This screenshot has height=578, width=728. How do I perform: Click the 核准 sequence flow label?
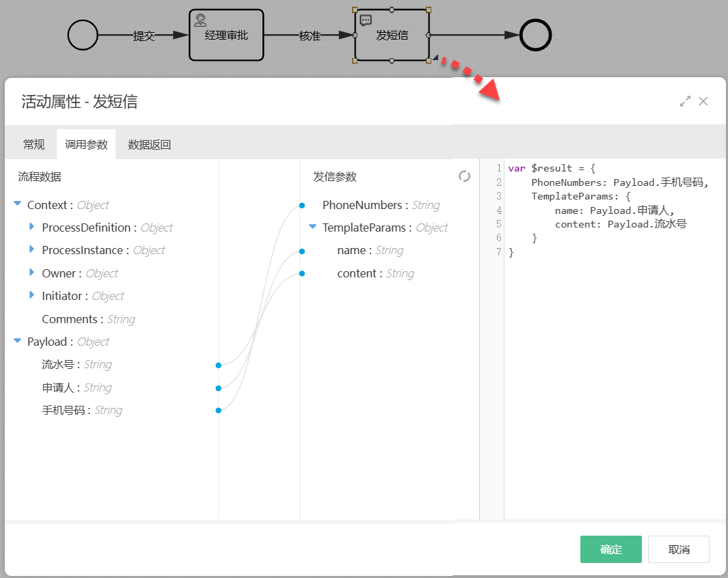tap(310, 36)
